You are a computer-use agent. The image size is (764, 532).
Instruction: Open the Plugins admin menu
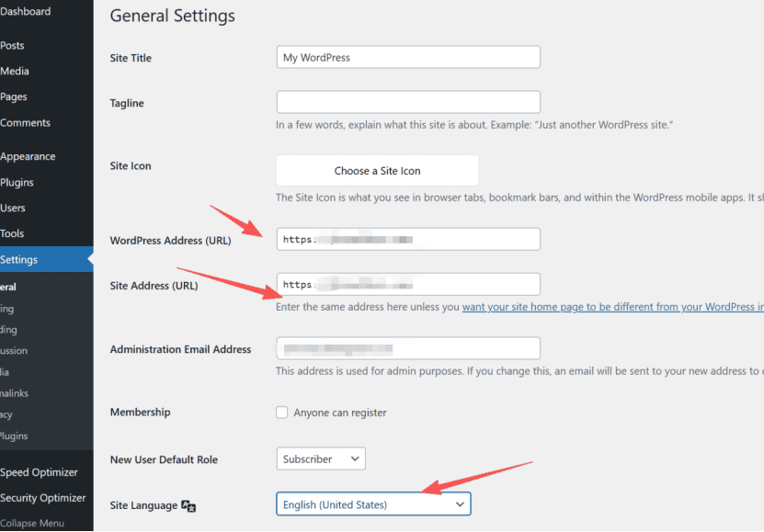[17, 183]
